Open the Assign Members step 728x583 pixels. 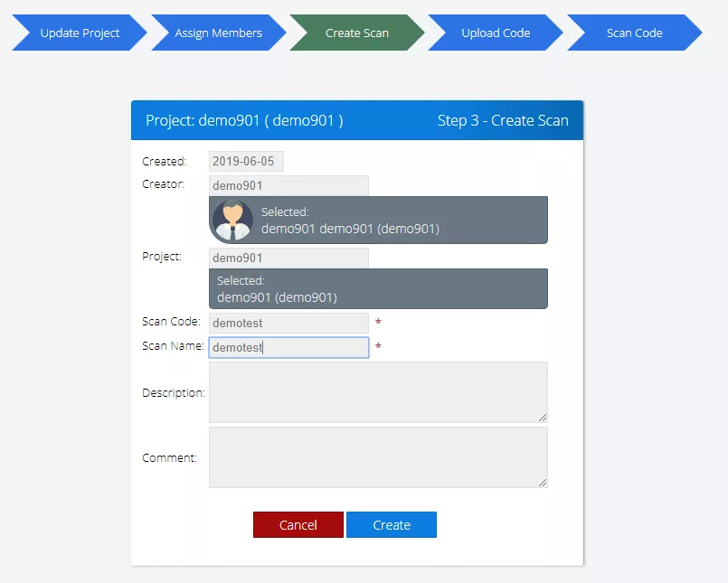pos(218,33)
